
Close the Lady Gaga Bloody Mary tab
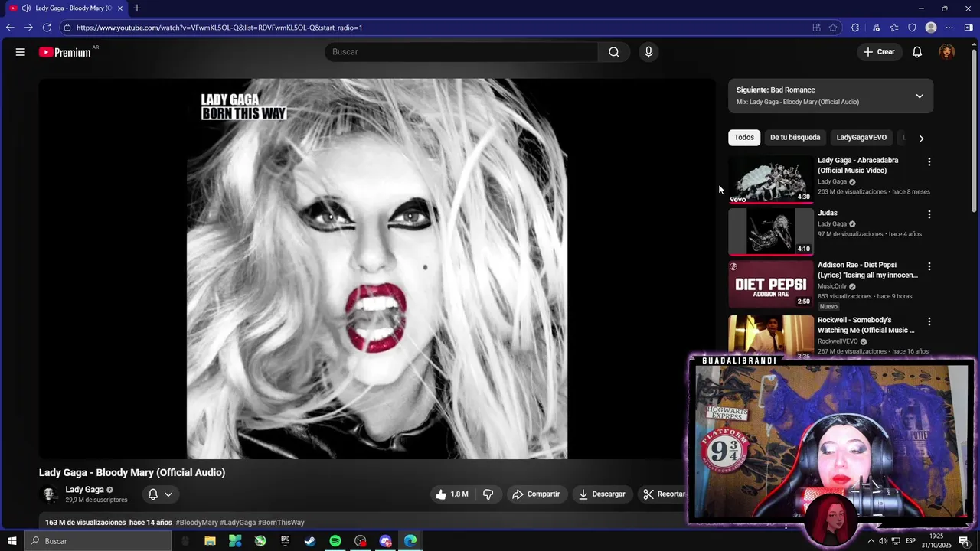click(x=119, y=8)
